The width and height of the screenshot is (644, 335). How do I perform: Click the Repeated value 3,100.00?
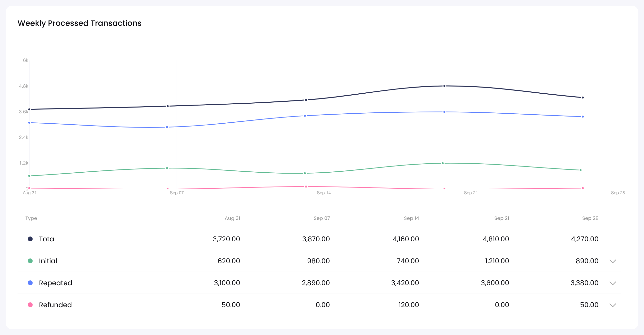click(227, 283)
